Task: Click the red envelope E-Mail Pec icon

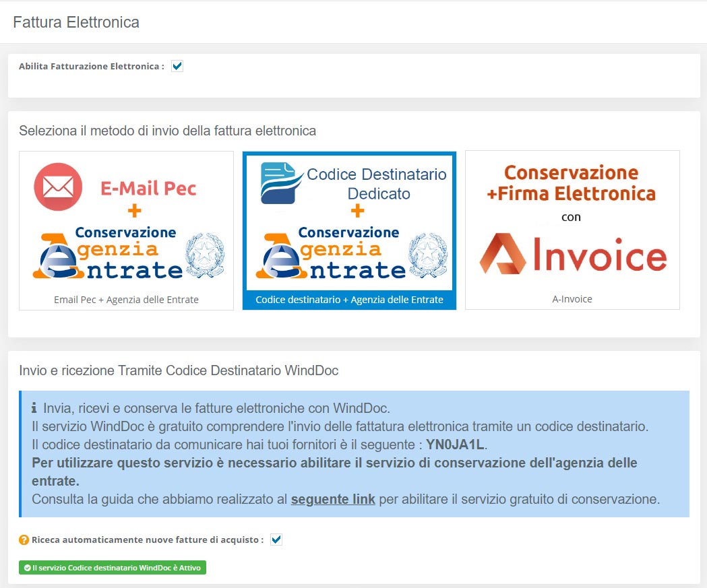Action: click(58, 187)
